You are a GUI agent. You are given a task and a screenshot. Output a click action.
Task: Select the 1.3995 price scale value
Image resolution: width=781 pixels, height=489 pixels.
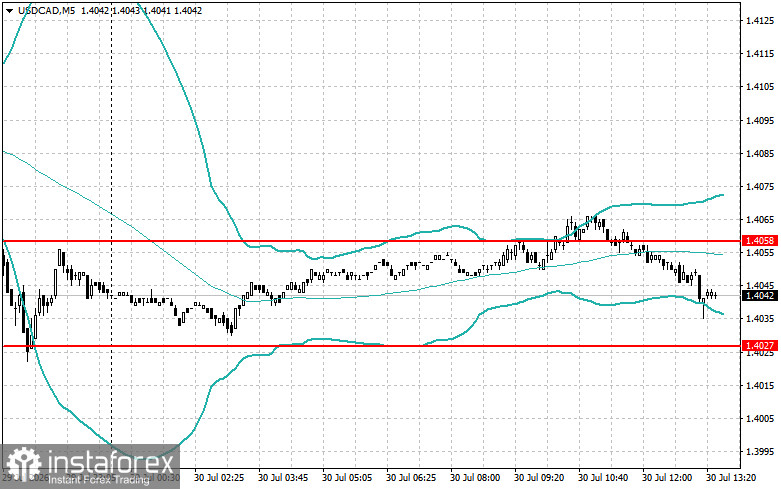(760, 451)
